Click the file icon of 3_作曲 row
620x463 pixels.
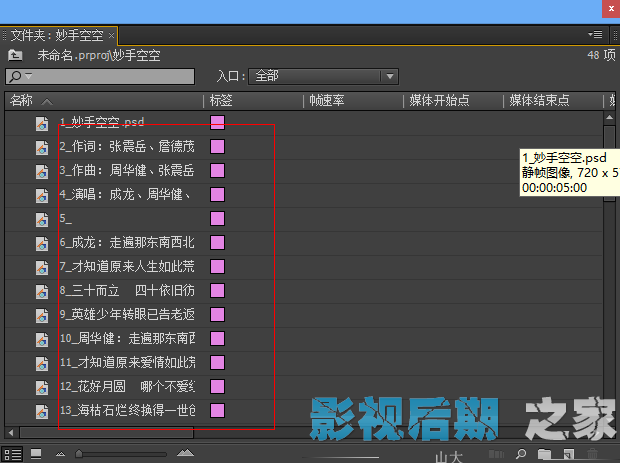[x=42, y=172]
